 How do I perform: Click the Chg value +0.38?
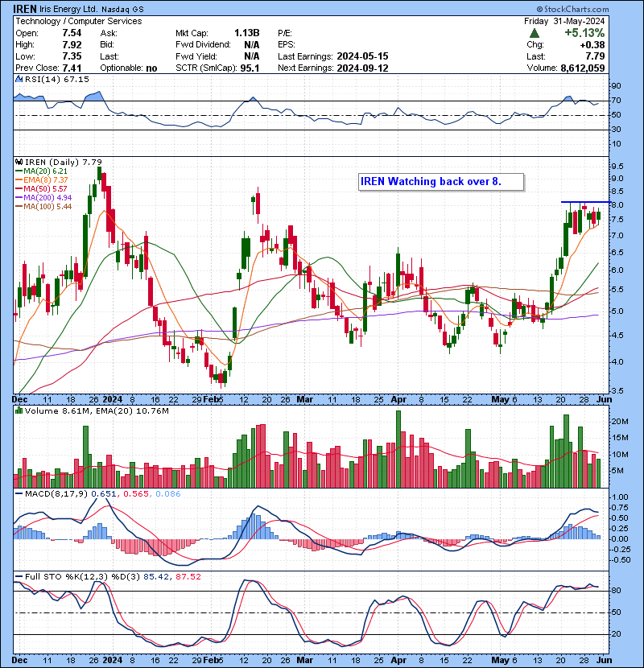(x=592, y=45)
